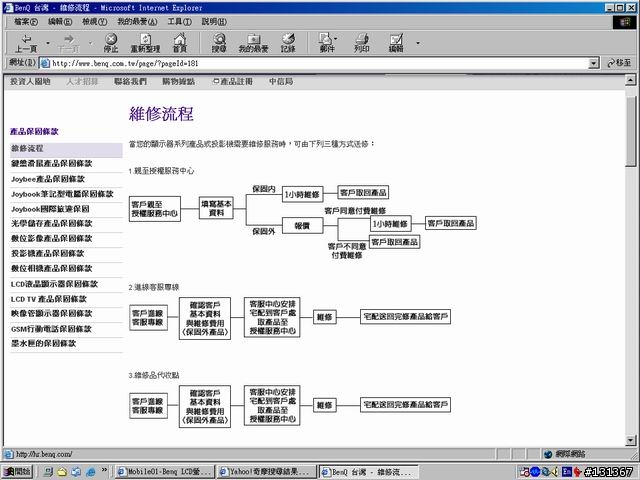Open Favorites (我的最愛) toolbar icon
This screenshot has height=480, width=640.
pos(253,43)
